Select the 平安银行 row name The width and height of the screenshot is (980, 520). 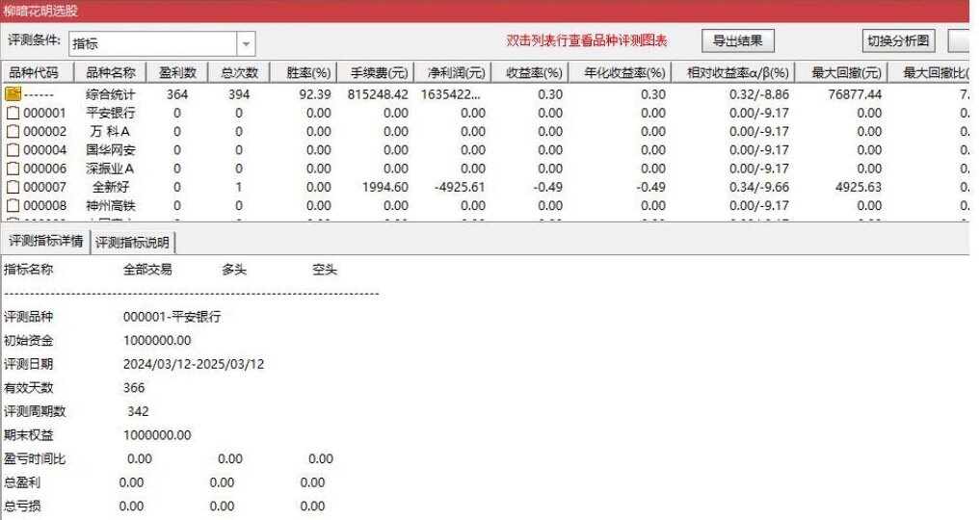(111, 113)
